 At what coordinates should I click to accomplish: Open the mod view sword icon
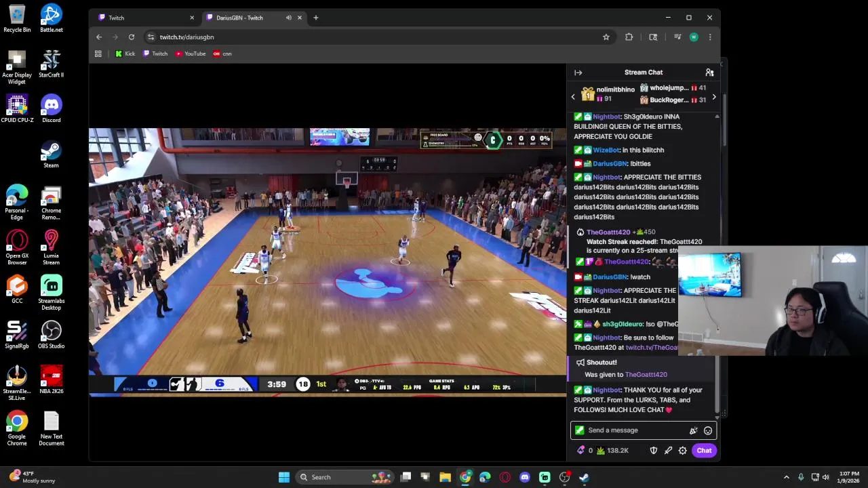[668, 451]
